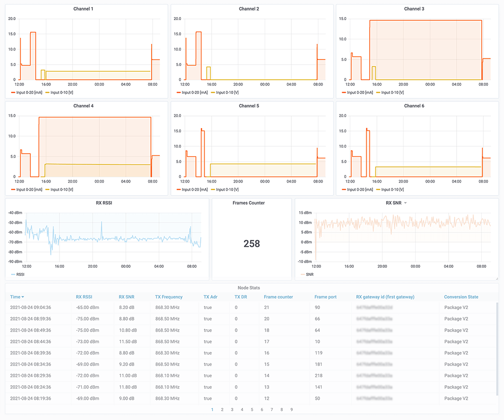Select time cell 2021-08-24 08:59:36

(31, 319)
